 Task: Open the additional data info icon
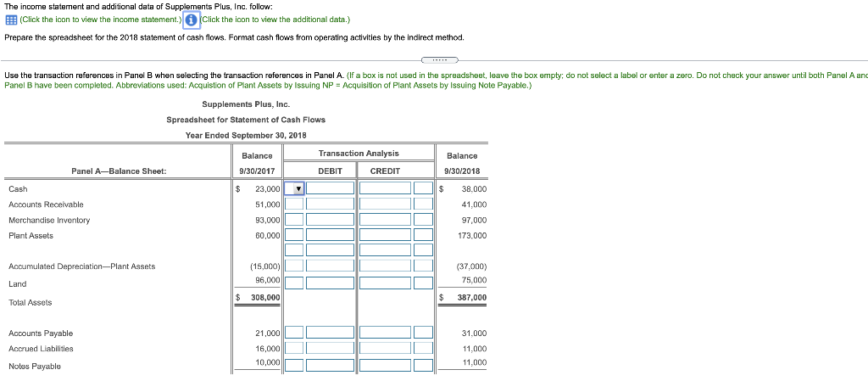191,20
